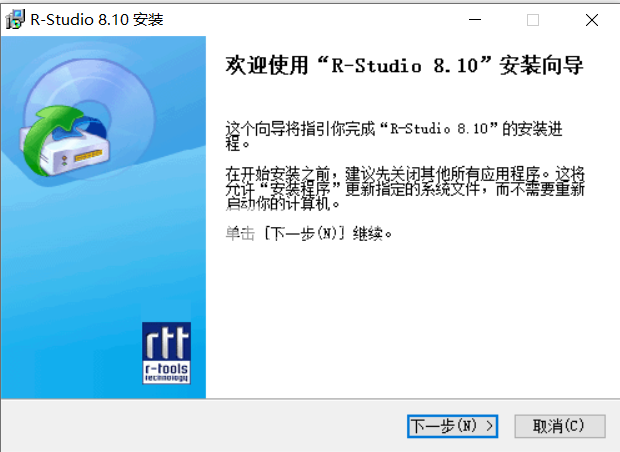Click the paragraph starting 这个向导将指引你完成
620x452 pixels.
click(393, 136)
